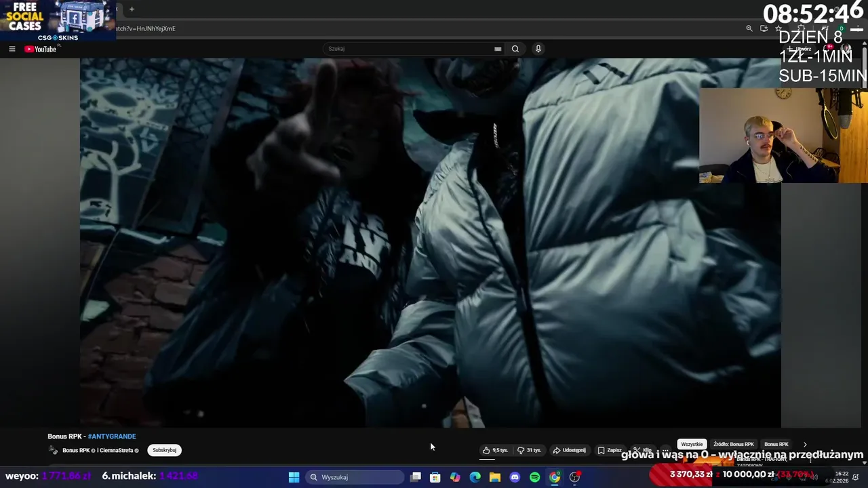Select the Źródło: Bonus RPK chip
This screenshot has width=868, height=488.
pos(733,444)
